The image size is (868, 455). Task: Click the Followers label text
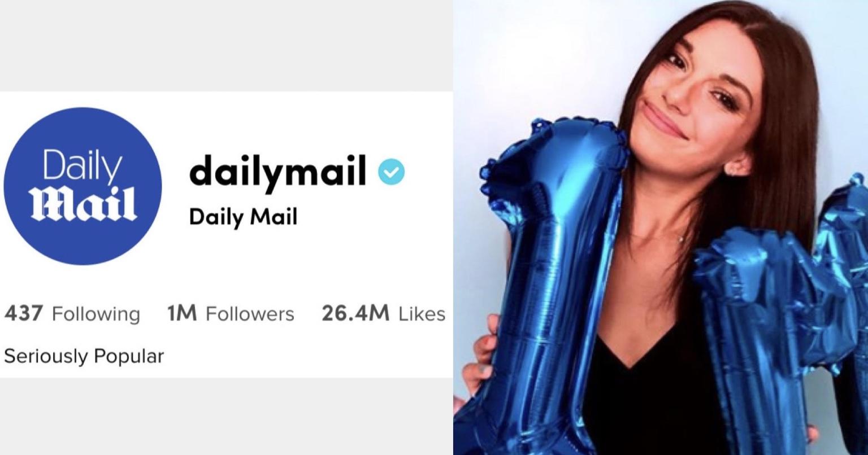[x=250, y=314]
